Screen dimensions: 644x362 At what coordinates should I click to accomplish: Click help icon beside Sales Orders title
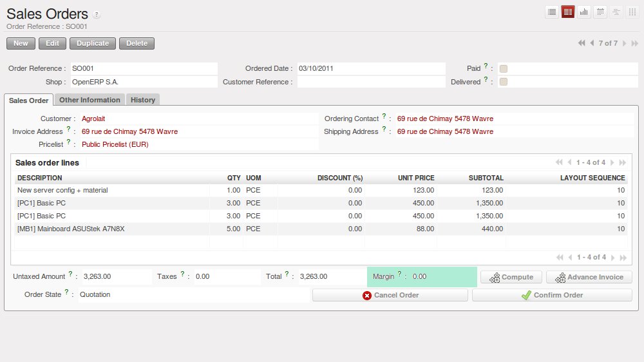pos(97,15)
